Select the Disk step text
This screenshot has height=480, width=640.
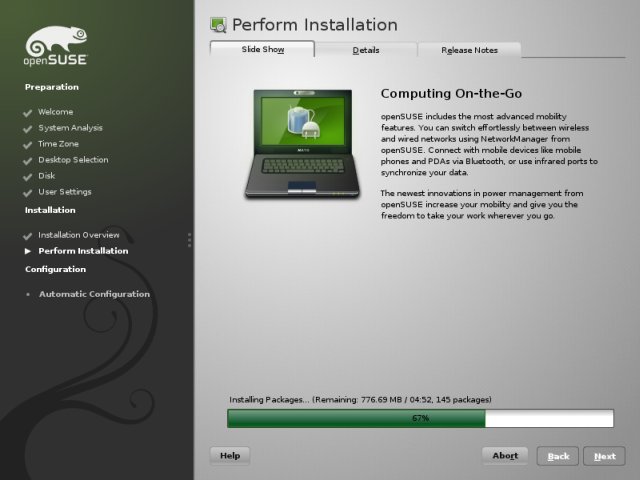pyautogui.click(x=47, y=176)
